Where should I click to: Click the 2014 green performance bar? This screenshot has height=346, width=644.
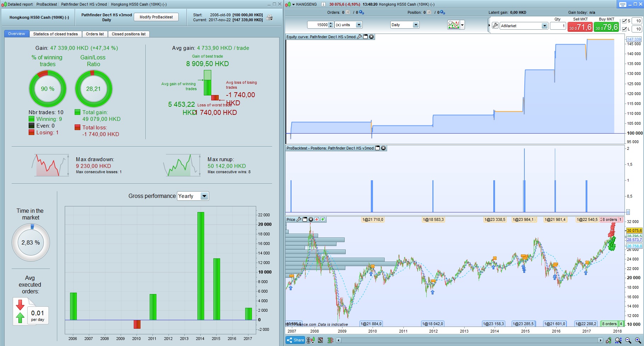click(x=201, y=266)
